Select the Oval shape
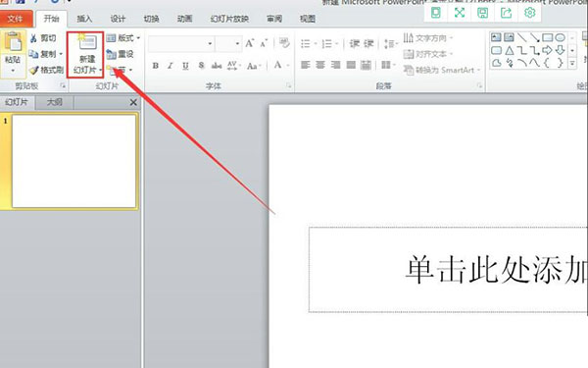Image resolution: width=588 pixels, height=368 pixels. coord(560,37)
